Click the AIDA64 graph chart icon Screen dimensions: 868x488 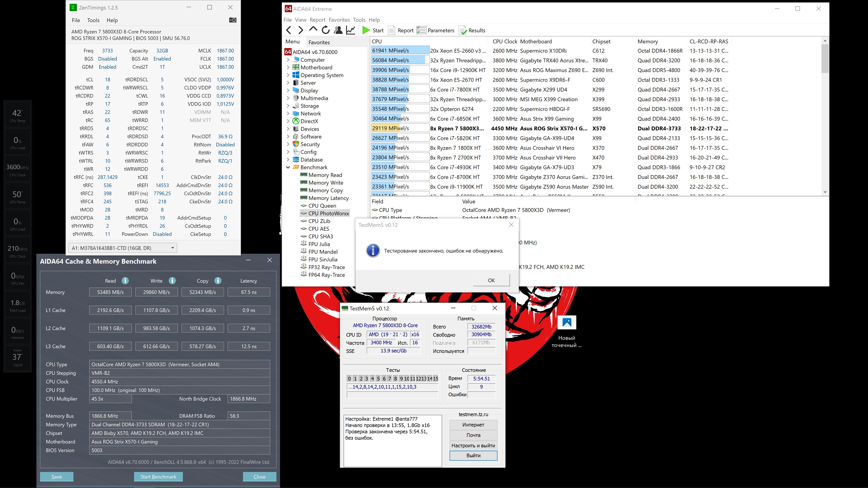351,30
